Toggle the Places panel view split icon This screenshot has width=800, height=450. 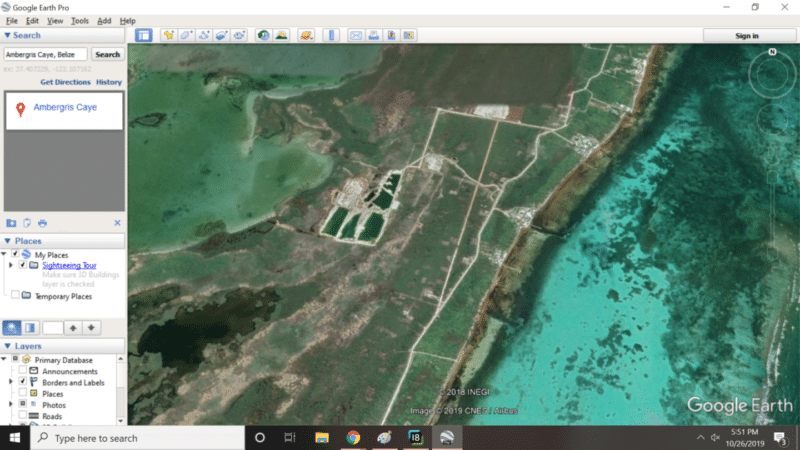[30, 328]
